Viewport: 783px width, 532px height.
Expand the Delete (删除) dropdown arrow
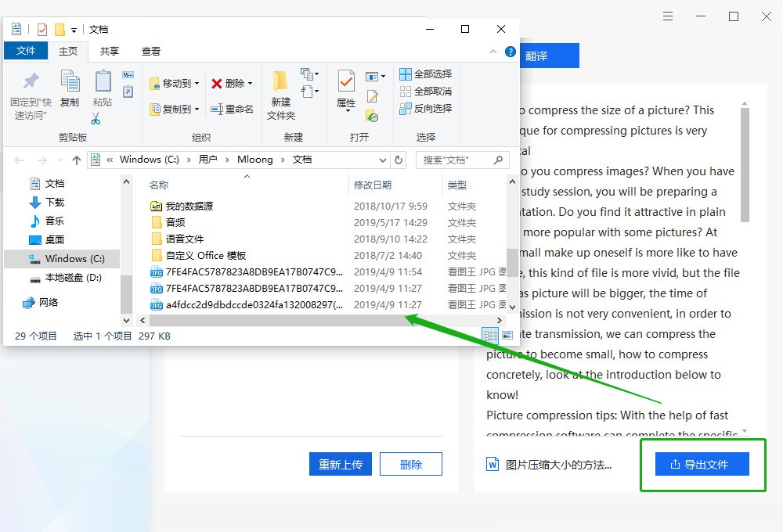250,84
